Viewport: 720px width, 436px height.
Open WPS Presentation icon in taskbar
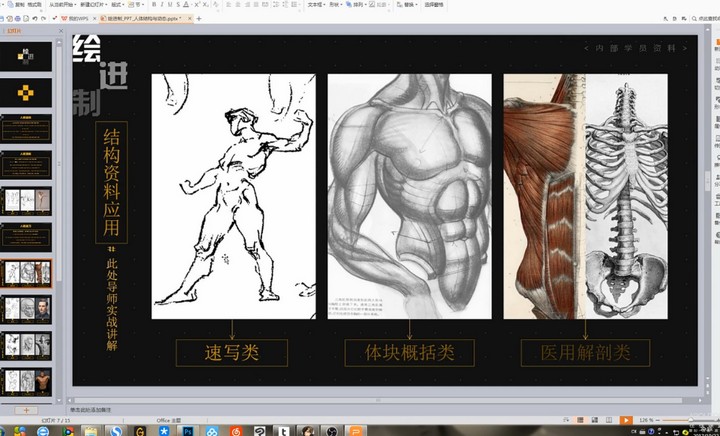pyautogui.click(x=356, y=431)
